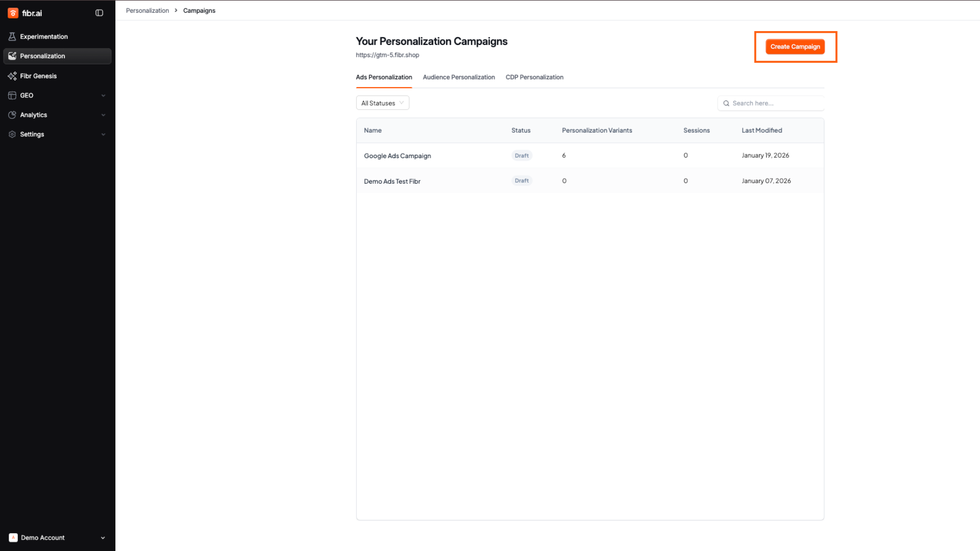Switch to CDP Personalization tab
The image size is (980, 551).
click(534, 77)
